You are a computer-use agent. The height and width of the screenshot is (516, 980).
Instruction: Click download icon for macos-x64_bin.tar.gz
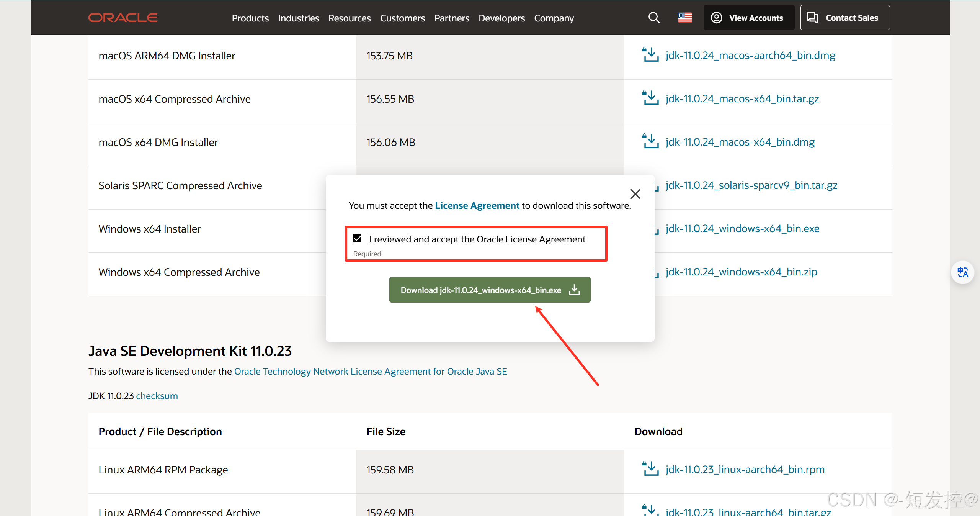pos(650,98)
